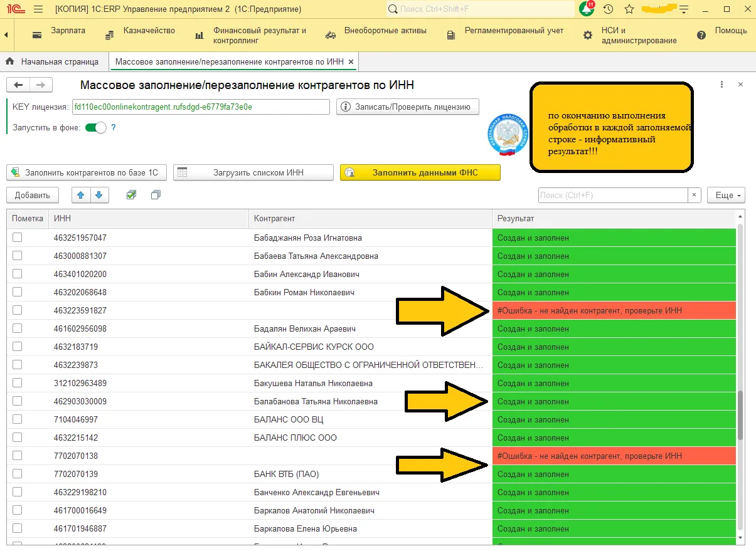This screenshot has width=756, height=551.
Task: Go to the Начальная страница home tab
Action: point(53,61)
